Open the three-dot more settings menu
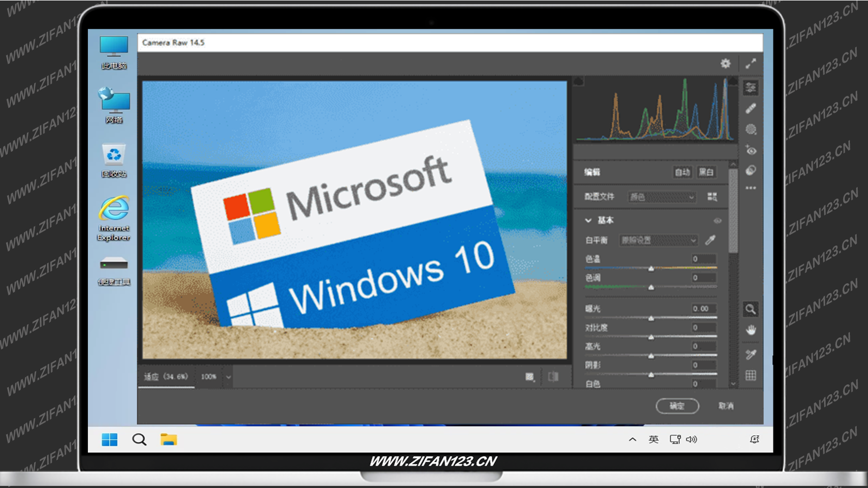 coord(751,188)
